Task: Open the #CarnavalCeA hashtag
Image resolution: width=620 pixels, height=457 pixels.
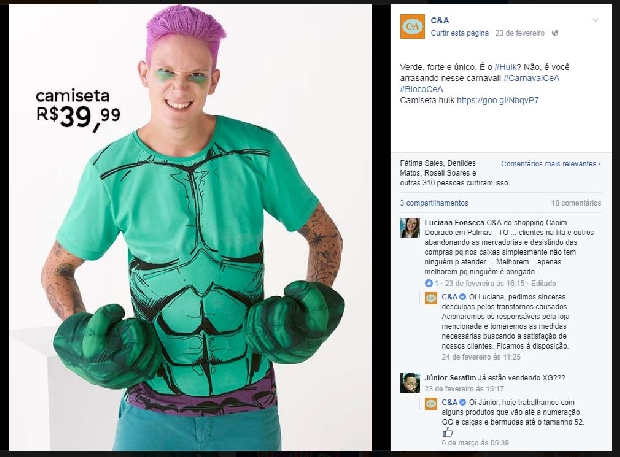Action: pos(532,78)
